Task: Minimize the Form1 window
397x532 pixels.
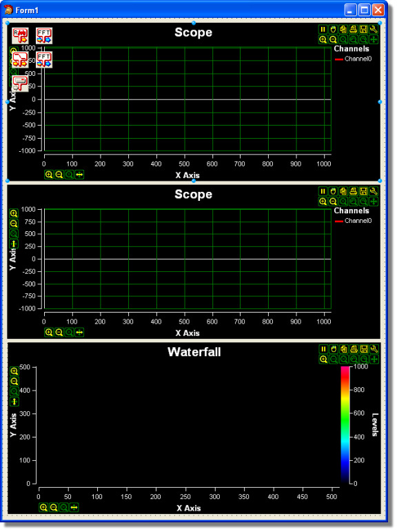Action: click(x=351, y=10)
